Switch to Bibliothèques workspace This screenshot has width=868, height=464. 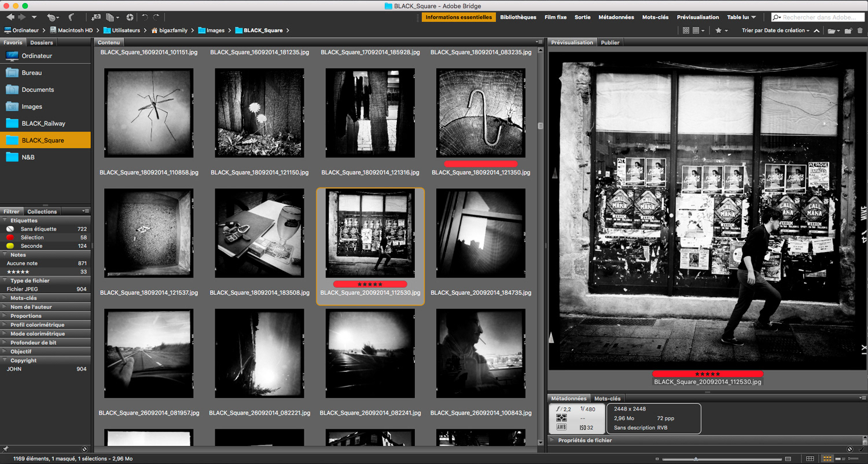coord(518,17)
